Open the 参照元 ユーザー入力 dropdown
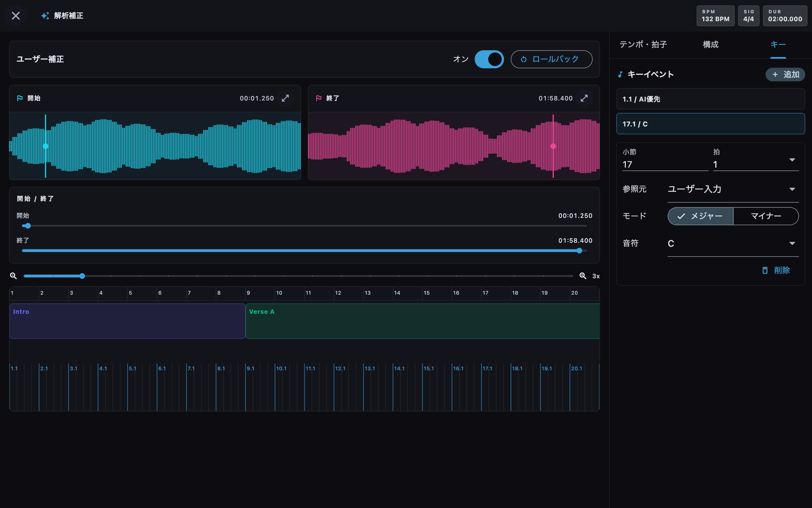 pyautogui.click(x=733, y=189)
